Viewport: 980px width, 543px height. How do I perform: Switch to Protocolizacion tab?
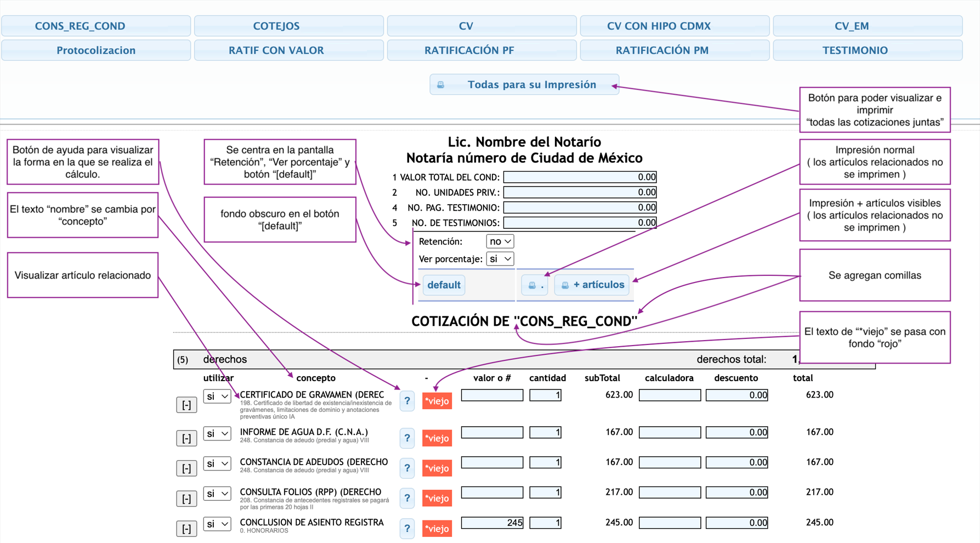[96, 50]
